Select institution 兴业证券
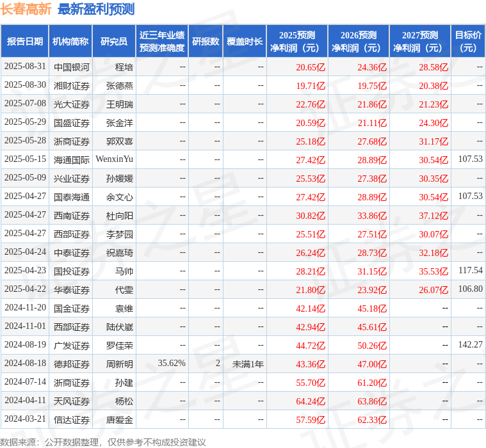Screen dimensions: 486x448 [x=72, y=179]
